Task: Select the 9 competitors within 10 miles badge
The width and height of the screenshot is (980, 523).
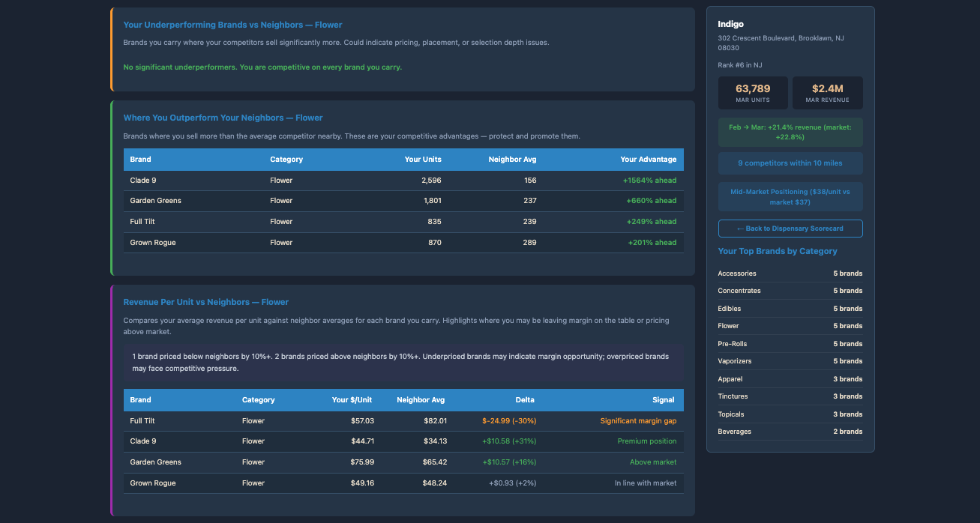Action: pyautogui.click(x=790, y=163)
